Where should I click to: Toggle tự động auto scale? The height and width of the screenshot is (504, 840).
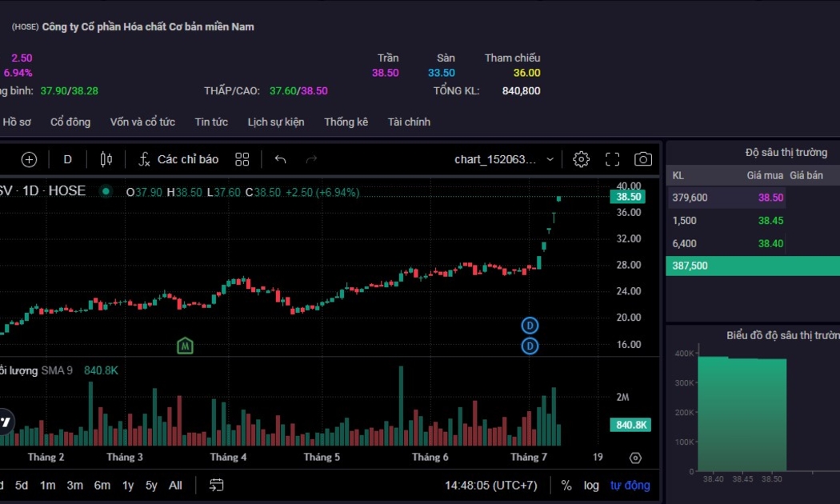630,485
